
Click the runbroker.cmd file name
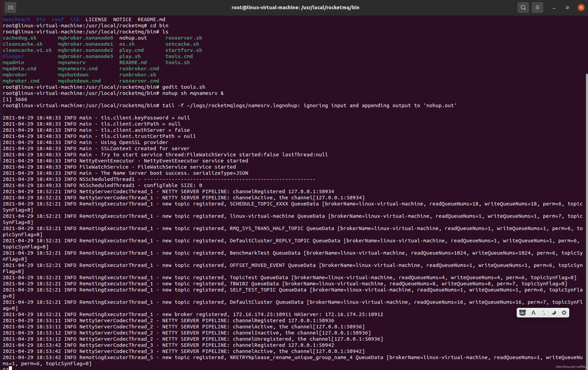click(139, 69)
